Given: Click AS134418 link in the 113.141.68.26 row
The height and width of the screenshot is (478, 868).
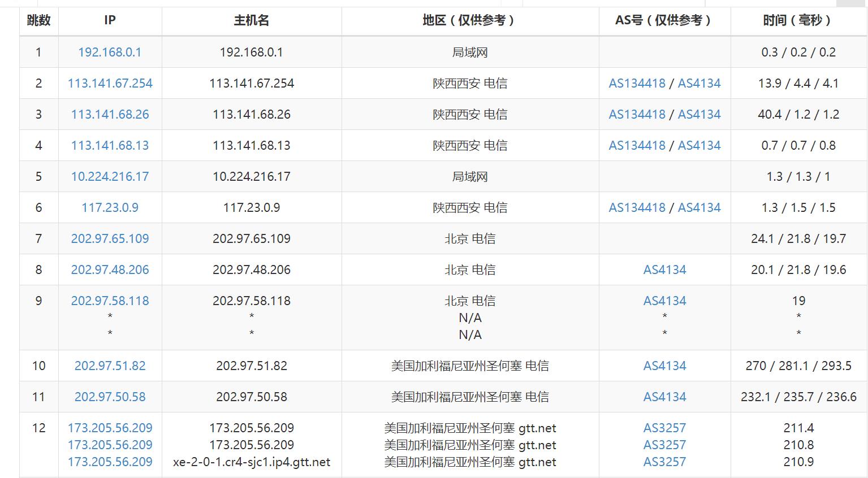Looking at the screenshot, I should [637, 114].
